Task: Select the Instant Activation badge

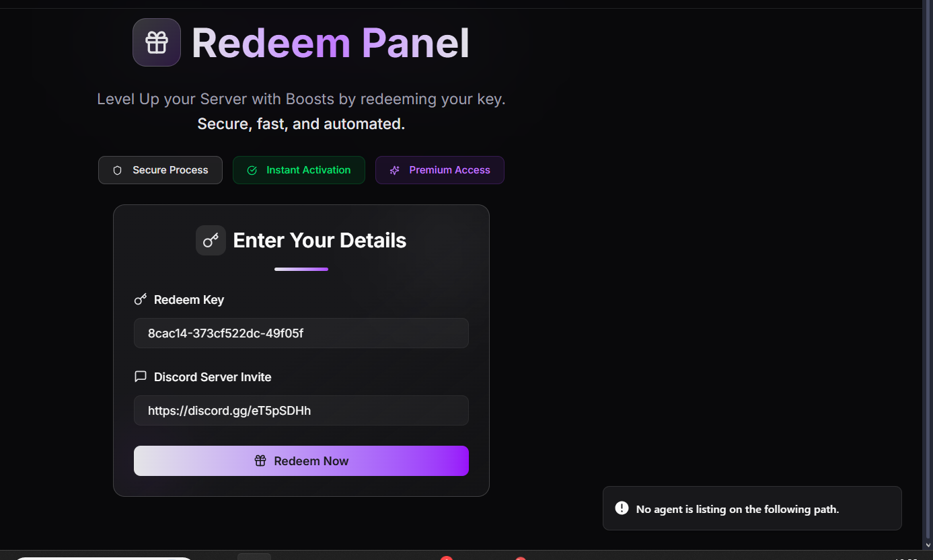Action: 299,170
